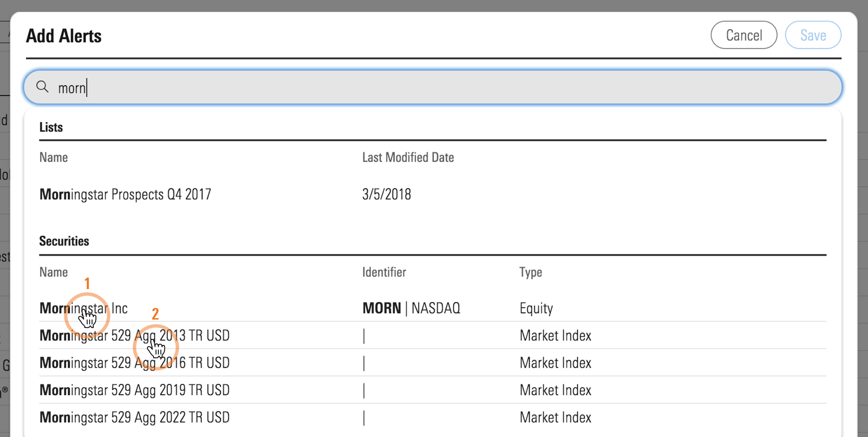Viewport: 868px width, 437px height.
Task: Click the Lists section heading
Action: 51,127
